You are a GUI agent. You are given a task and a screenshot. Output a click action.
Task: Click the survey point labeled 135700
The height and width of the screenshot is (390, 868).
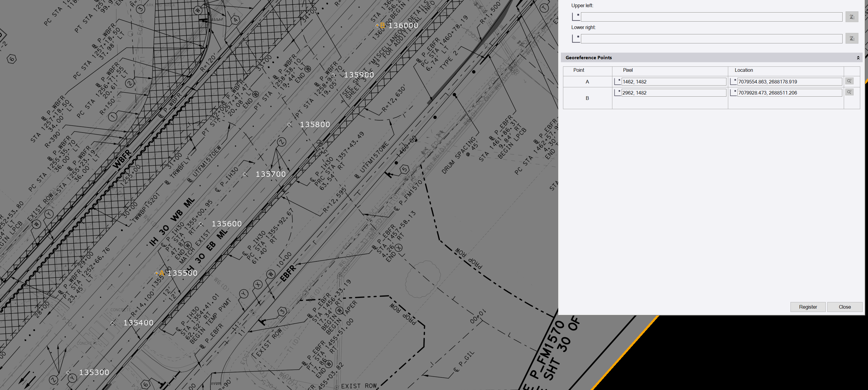tap(245, 174)
